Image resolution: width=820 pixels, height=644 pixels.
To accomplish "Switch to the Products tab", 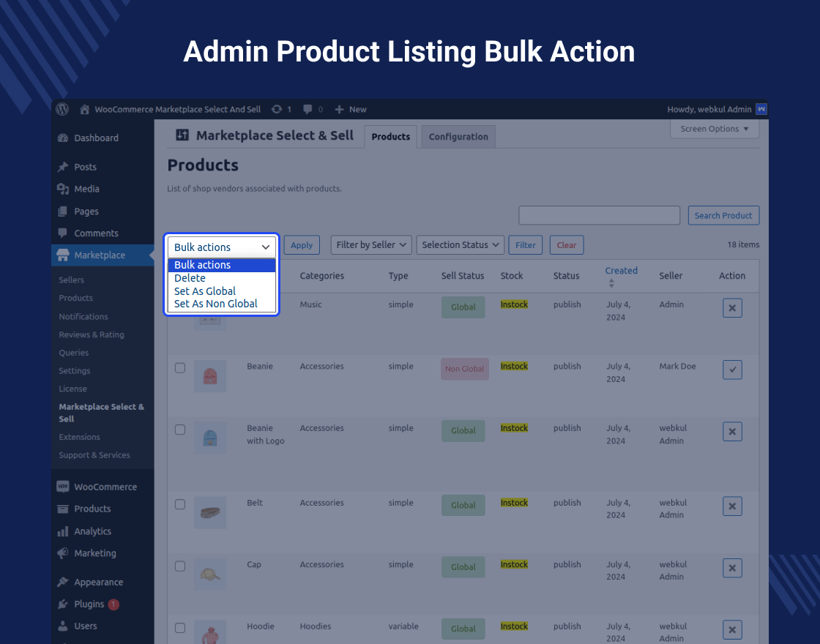I will coord(391,136).
